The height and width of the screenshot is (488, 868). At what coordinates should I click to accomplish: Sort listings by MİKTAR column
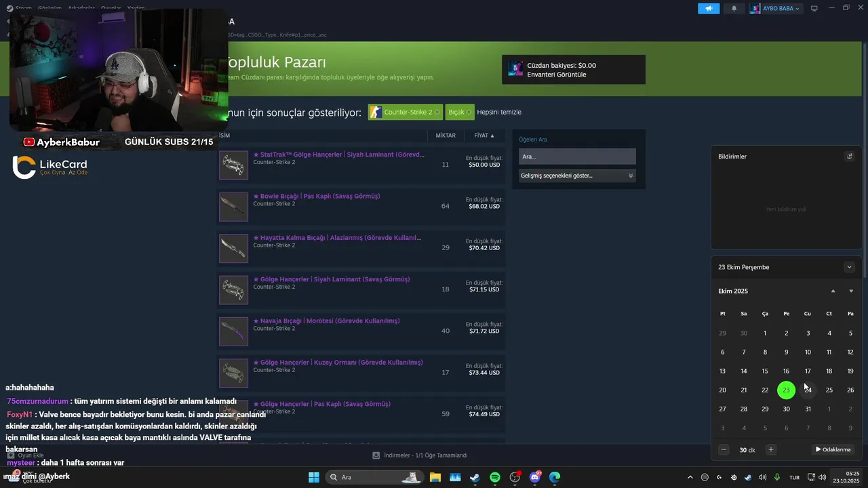pos(446,136)
